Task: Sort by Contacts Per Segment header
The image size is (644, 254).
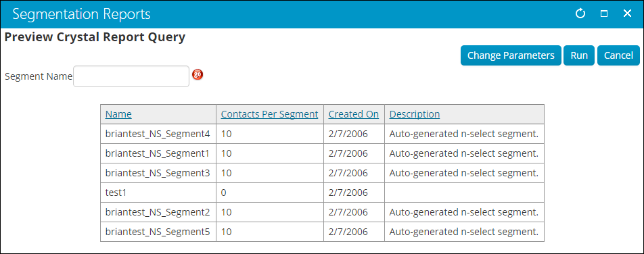Action: point(269,114)
